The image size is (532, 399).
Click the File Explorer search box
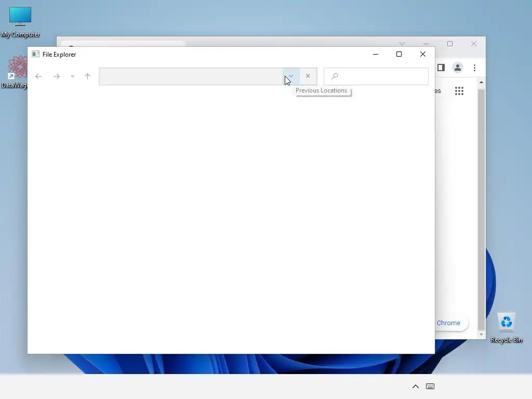pyautogui.click(x=376, y=76)
